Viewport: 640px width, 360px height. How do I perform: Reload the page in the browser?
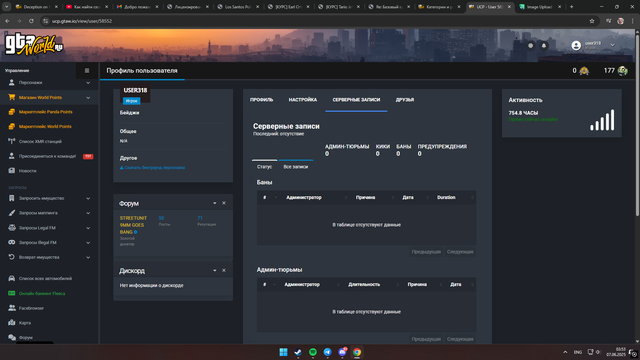click(31, 21)
